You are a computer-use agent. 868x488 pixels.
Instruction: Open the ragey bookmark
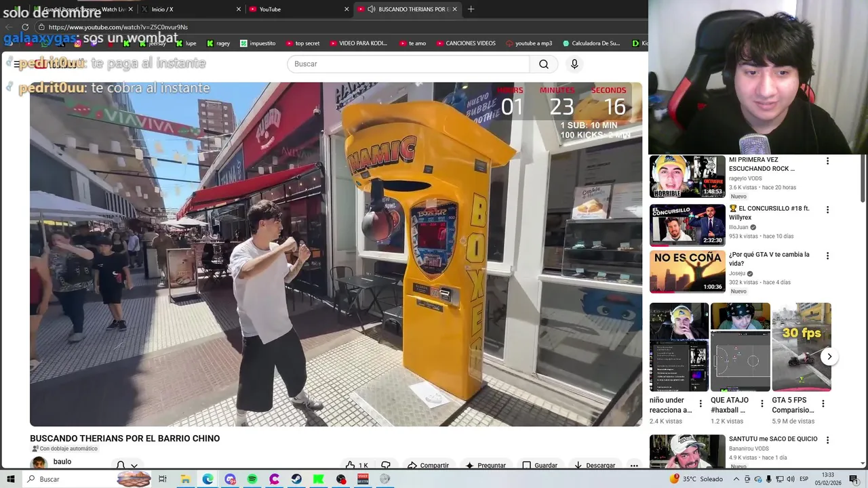pos(218,43)
